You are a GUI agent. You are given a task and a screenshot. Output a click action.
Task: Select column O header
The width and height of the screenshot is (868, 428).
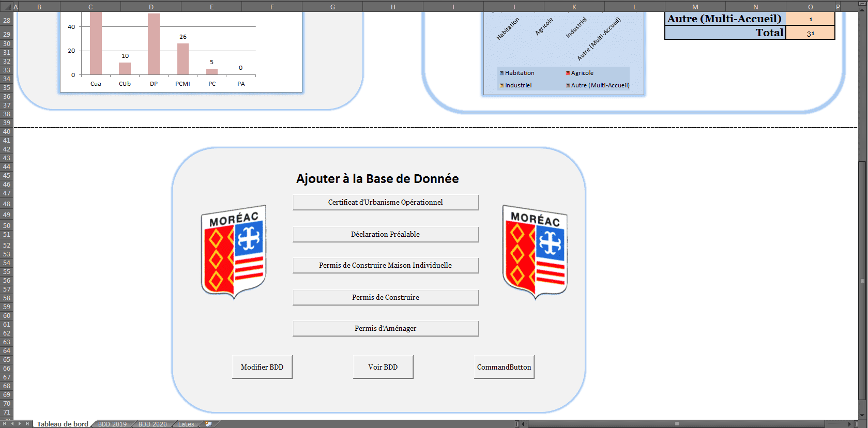811,7
